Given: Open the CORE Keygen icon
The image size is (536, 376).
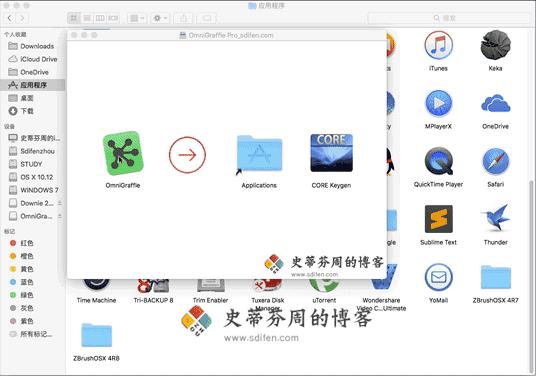Looking at the screenshot, I should (331, 153).
